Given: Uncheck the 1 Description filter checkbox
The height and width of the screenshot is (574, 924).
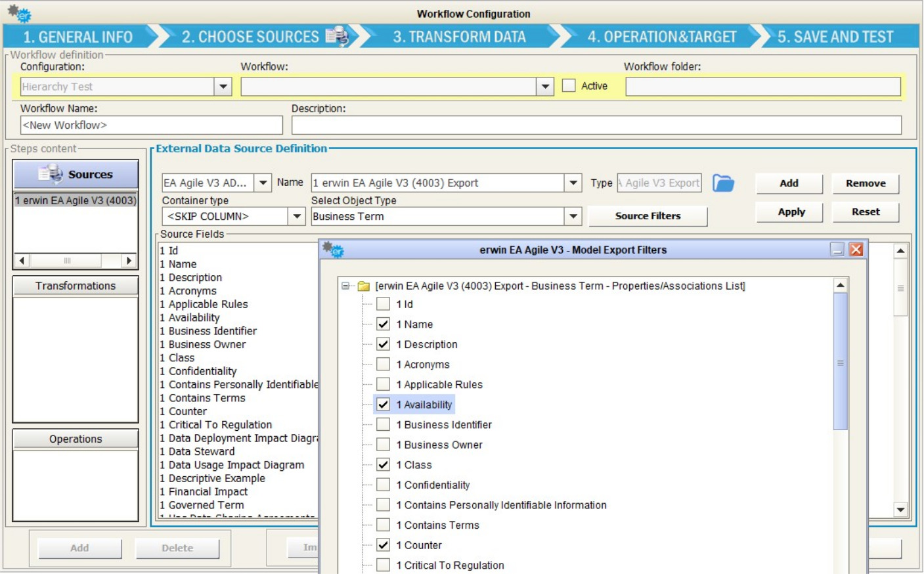Looking at the screenshot, I should [x=383, y=344].
